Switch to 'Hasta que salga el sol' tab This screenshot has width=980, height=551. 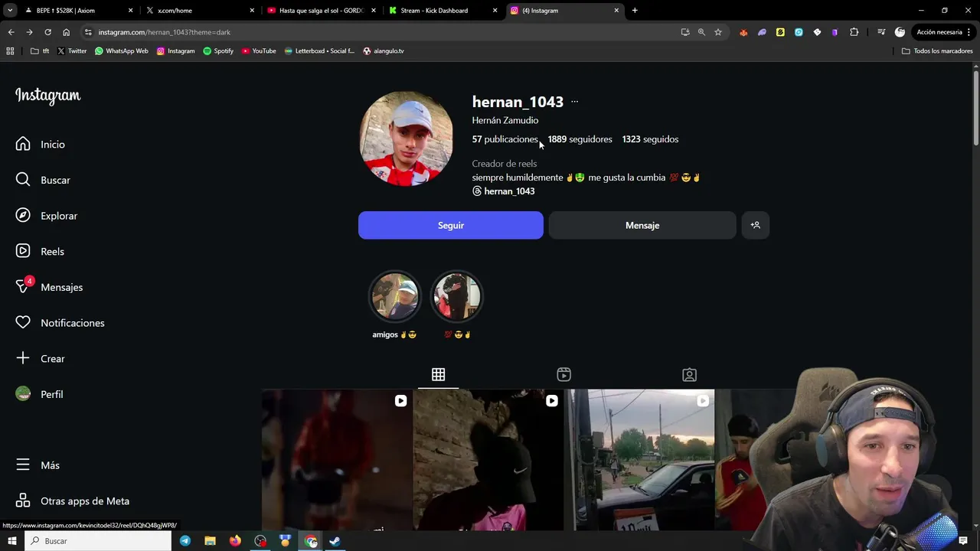[x=320, y=11]
